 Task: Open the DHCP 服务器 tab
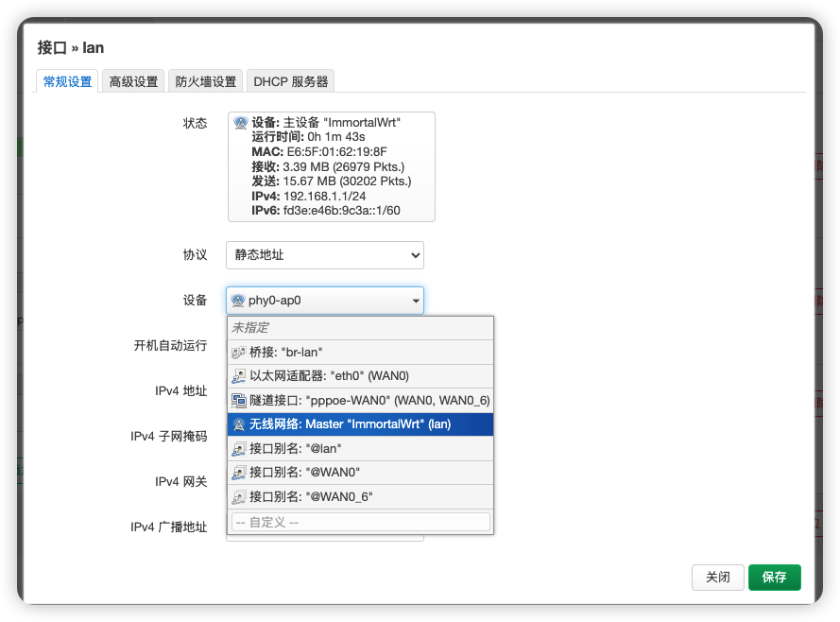(290, 80)
